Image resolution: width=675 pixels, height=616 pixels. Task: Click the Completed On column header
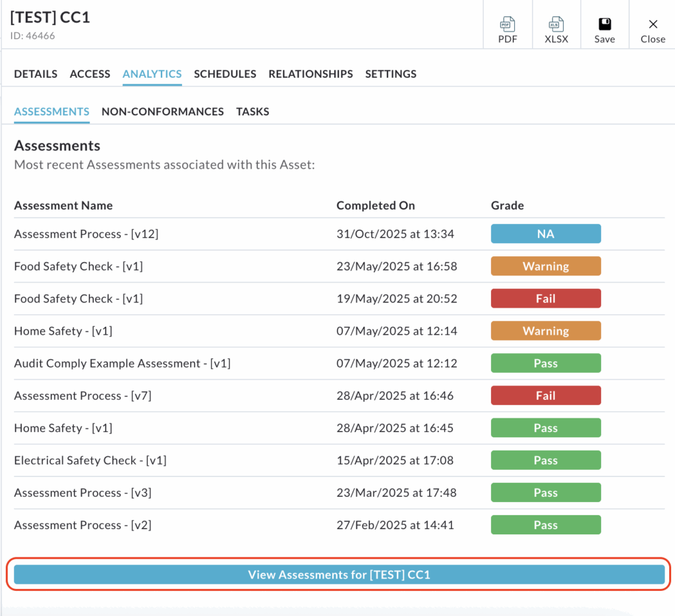(x=376, y=206)
